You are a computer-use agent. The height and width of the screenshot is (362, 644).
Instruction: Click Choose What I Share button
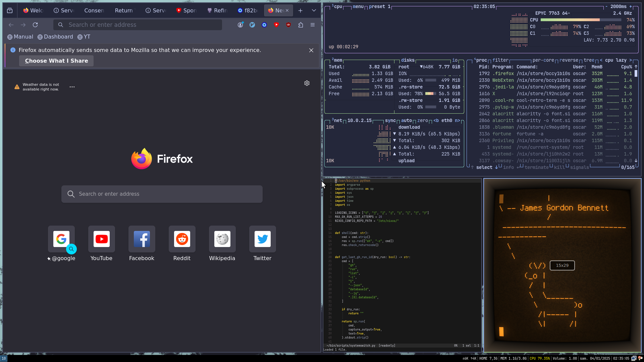point(56,61)
